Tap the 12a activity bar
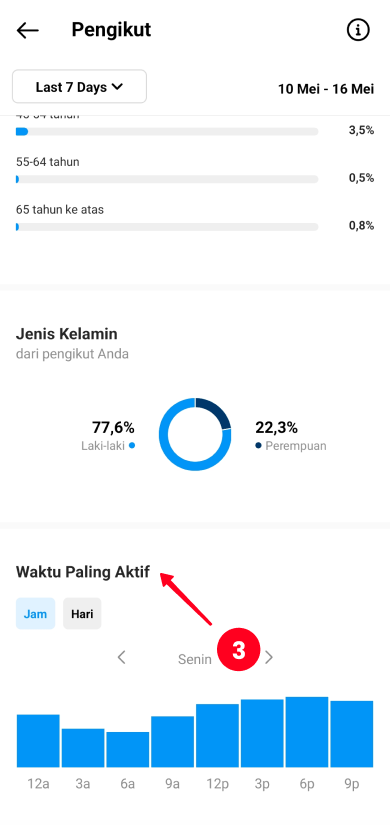 pos(38,741)
